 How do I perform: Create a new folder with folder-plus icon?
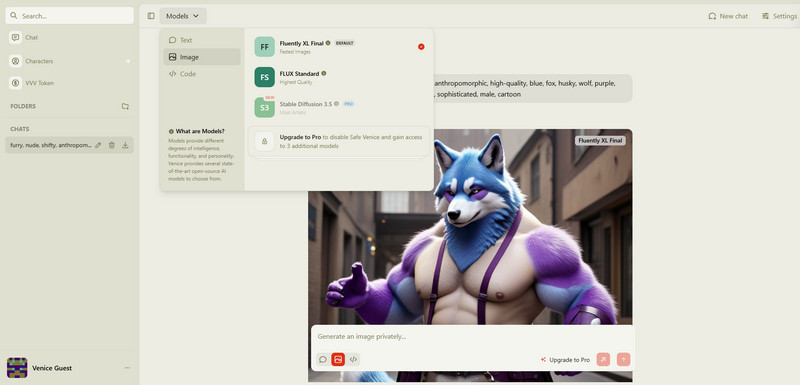[x=125, y=106]
